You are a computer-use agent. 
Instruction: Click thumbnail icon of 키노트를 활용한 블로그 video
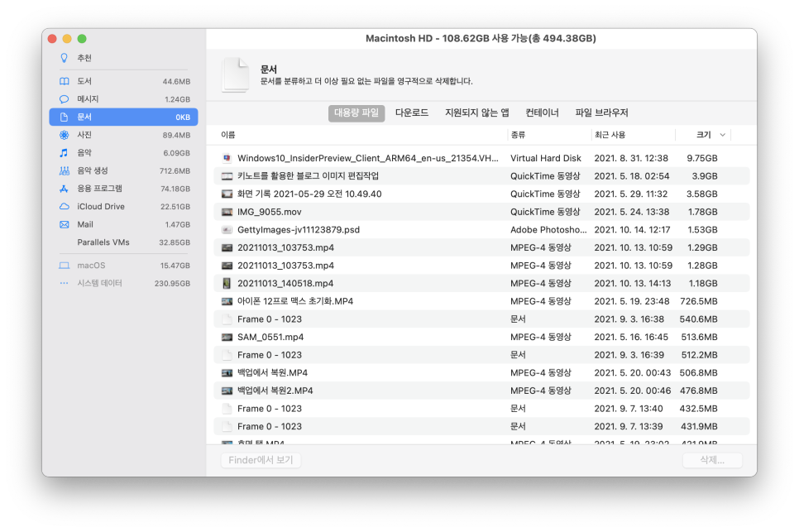(x=227, y=176)
